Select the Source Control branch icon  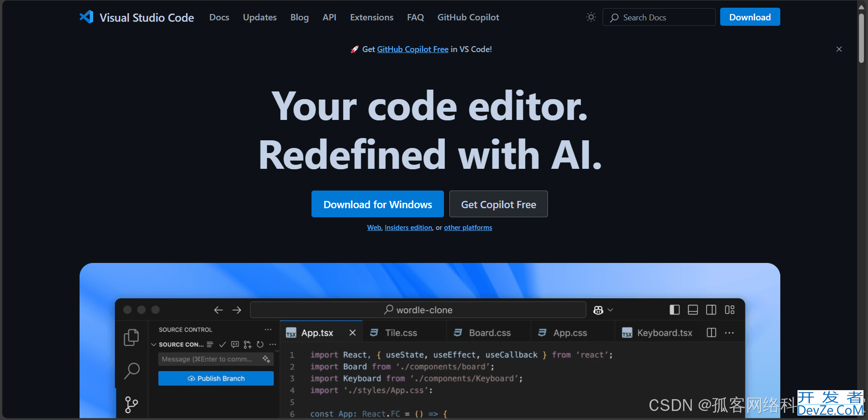coord(131,405)
